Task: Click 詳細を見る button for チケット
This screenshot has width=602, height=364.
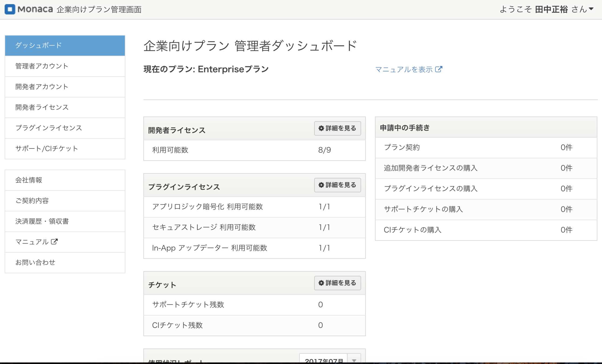Action: pos(337,283)
